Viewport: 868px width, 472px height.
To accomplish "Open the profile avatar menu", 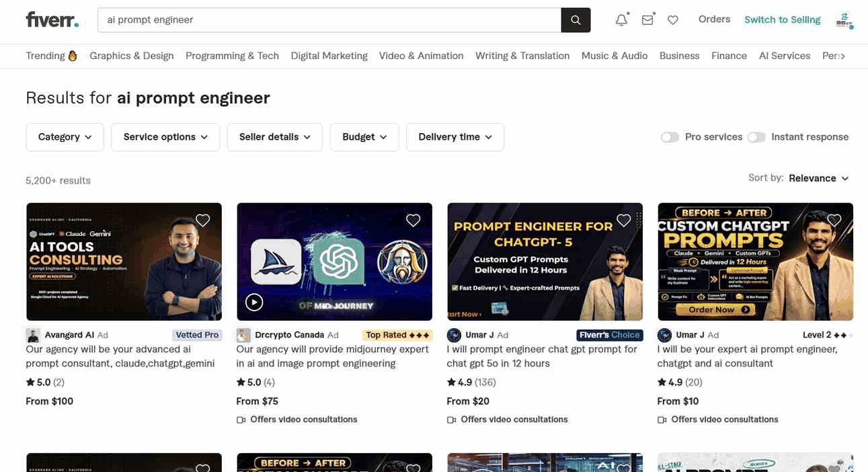I will click(843, 20).
